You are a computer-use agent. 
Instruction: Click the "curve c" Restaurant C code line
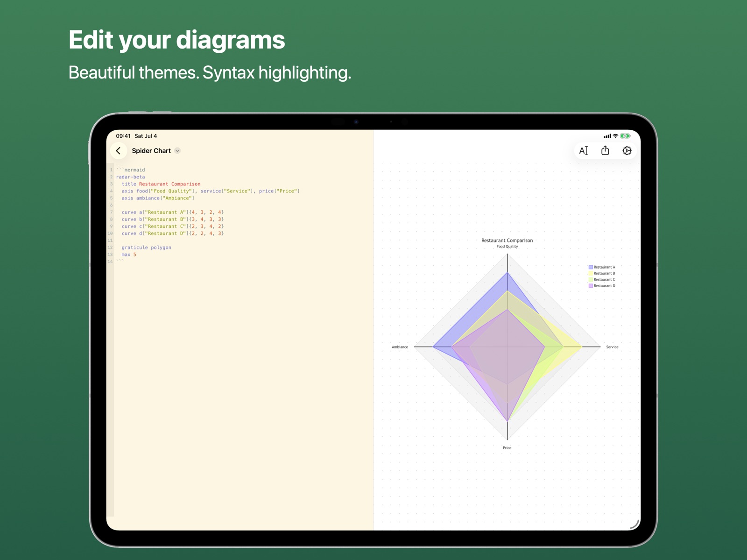pos(173,226)
